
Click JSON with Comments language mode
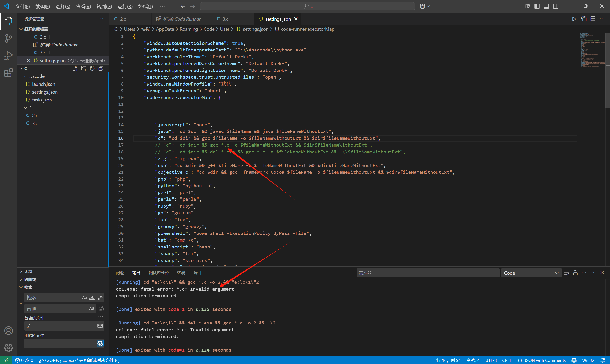coord(544,360)
